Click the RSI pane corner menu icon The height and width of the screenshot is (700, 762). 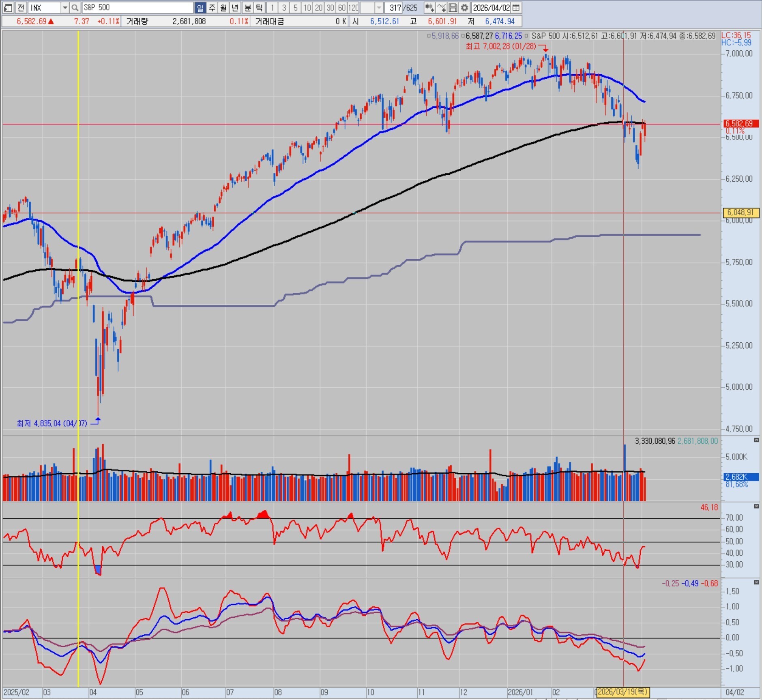click(x=756, y=506)
